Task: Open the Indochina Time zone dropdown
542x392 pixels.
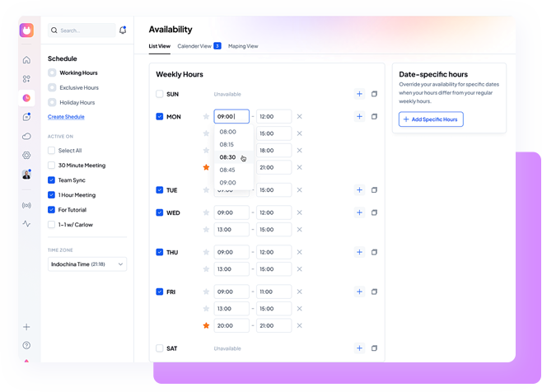Action: 87,264
